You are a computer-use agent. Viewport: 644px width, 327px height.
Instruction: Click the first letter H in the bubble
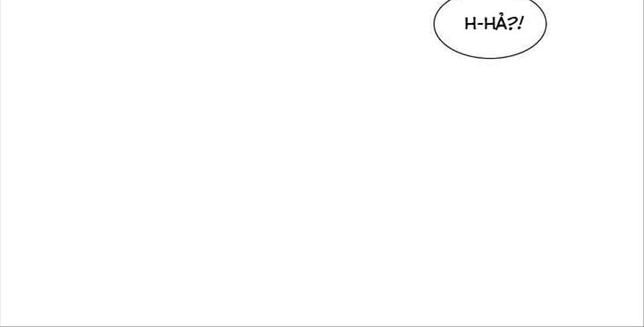point(470,24)
